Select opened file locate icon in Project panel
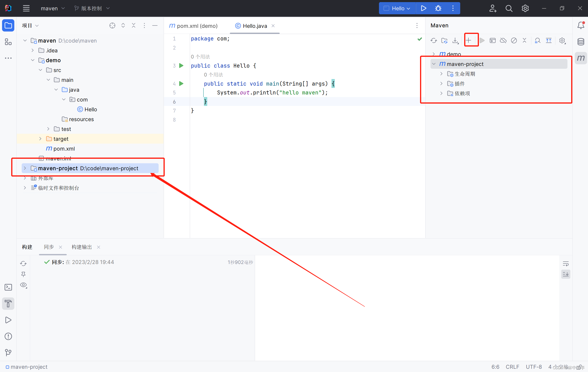 tap(112, 25)
